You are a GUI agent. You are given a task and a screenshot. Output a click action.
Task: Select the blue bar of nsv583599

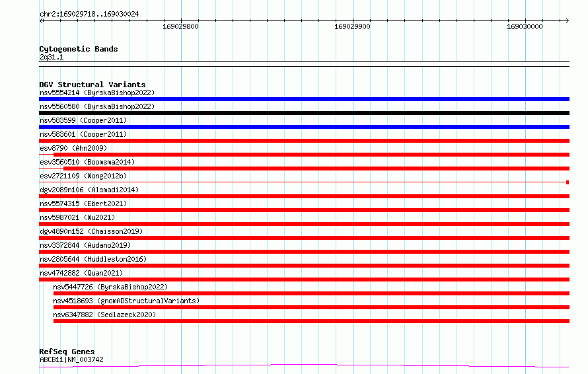tap(304, 127)
